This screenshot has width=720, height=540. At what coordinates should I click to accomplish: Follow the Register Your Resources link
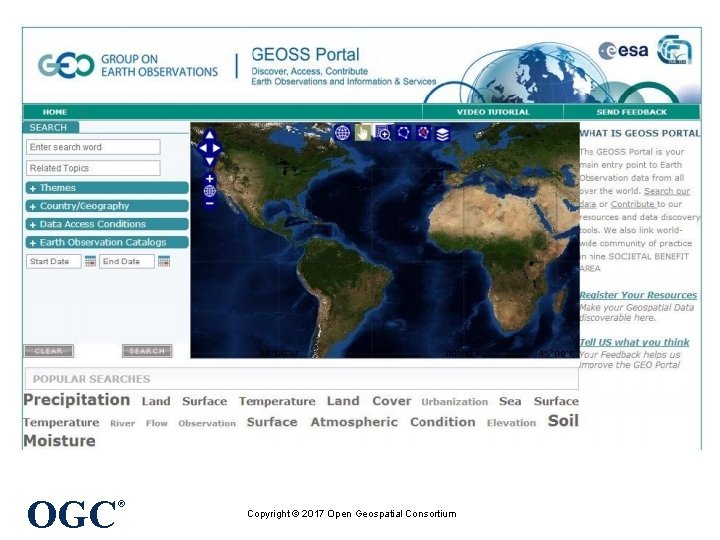(x=638, y=295)
